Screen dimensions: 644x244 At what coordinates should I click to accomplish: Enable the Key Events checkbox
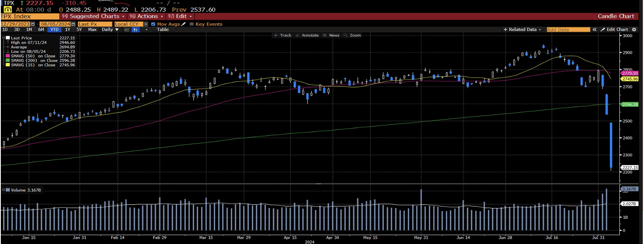pos(192,24)
